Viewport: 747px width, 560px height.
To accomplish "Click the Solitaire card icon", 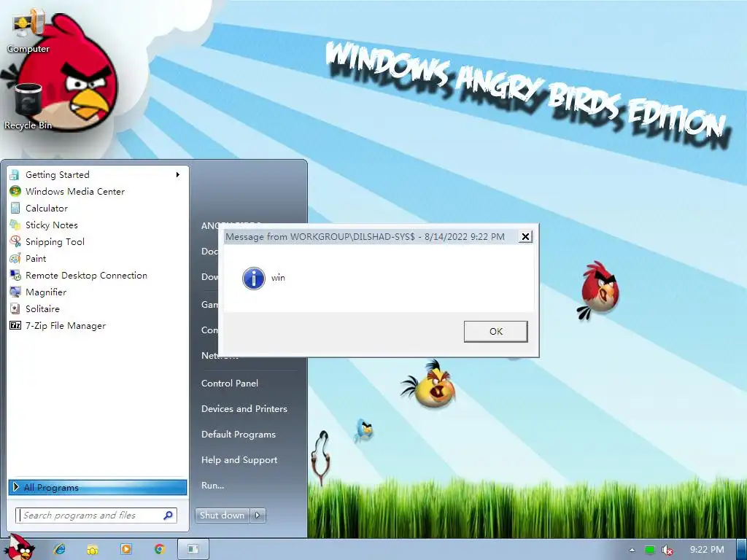I will 15,308.
